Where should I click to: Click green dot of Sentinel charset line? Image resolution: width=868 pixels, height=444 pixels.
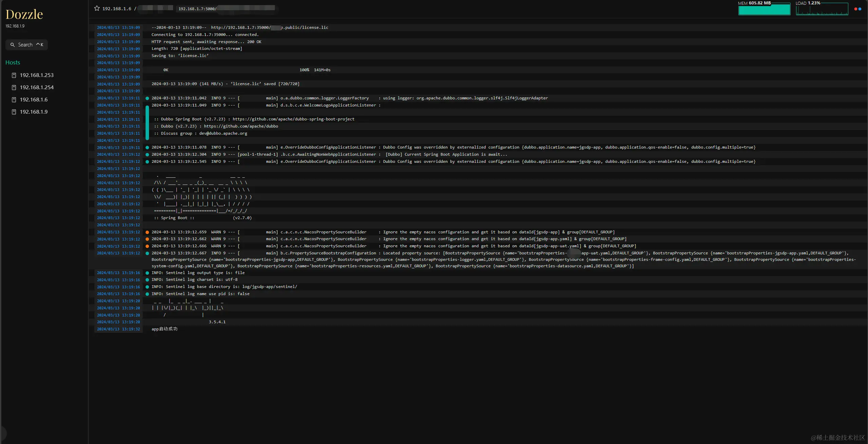tap(147, 280)
